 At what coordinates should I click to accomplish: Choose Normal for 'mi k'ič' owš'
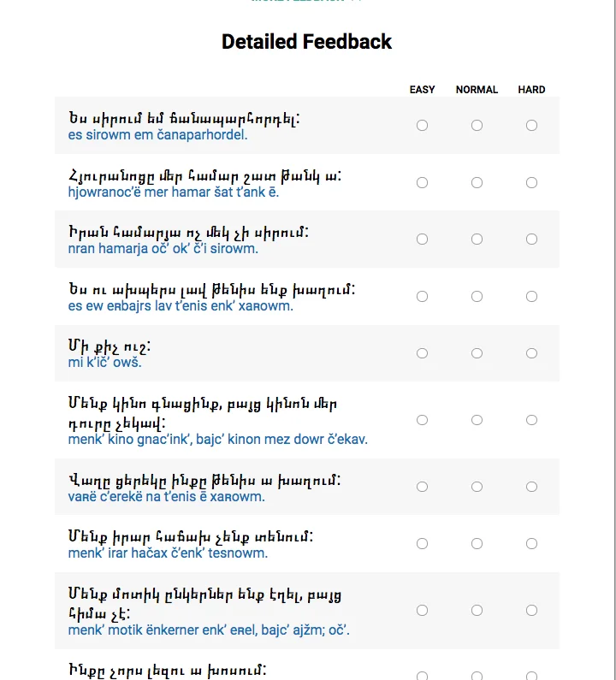click(477, 353)
